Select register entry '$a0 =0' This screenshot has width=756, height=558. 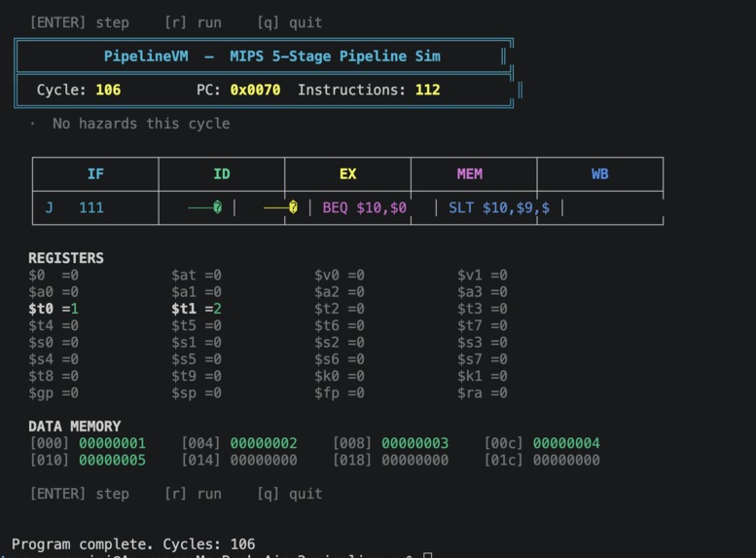tap(54, 292)
